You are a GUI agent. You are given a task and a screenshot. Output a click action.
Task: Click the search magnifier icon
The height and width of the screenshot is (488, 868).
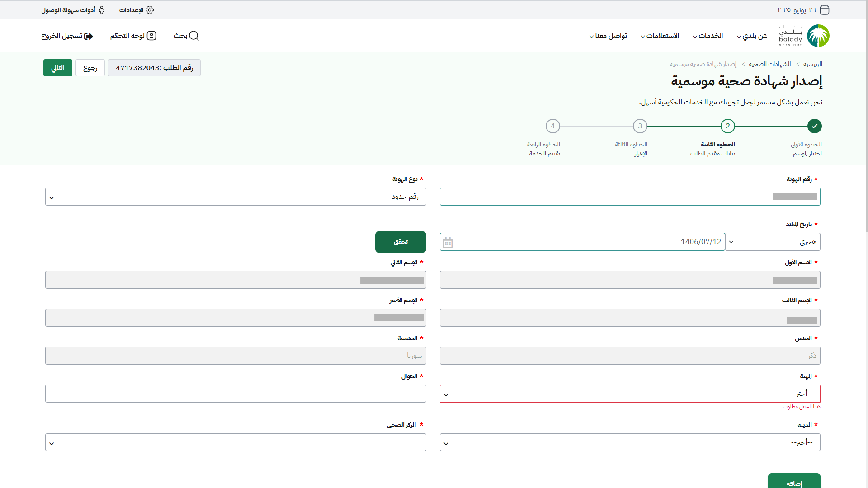(x=194, y=36)
